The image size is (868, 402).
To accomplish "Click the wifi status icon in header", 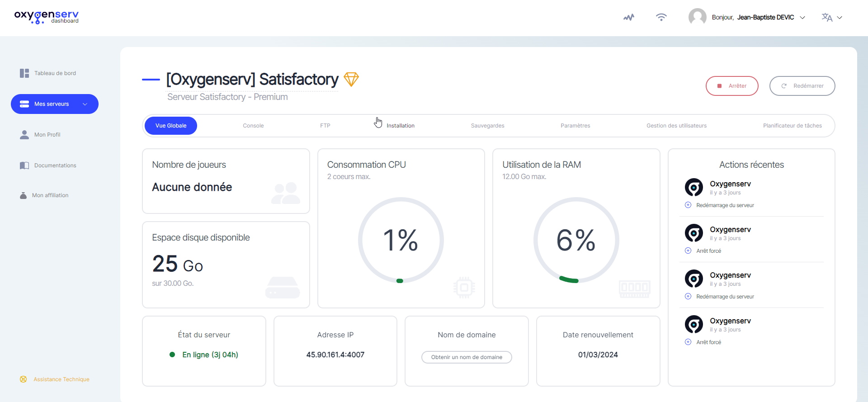I will click(661, 17).
